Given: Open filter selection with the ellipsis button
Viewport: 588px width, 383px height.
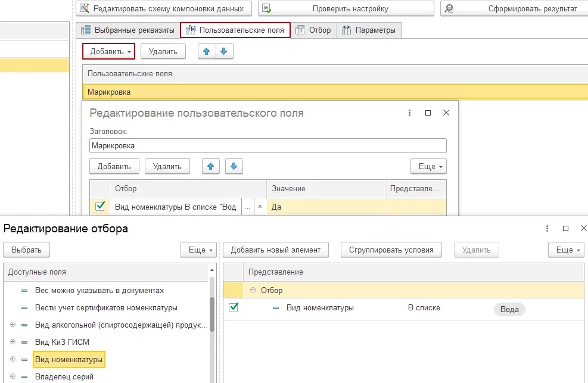Looking at the screenshot, I should (x=247, y=207).
